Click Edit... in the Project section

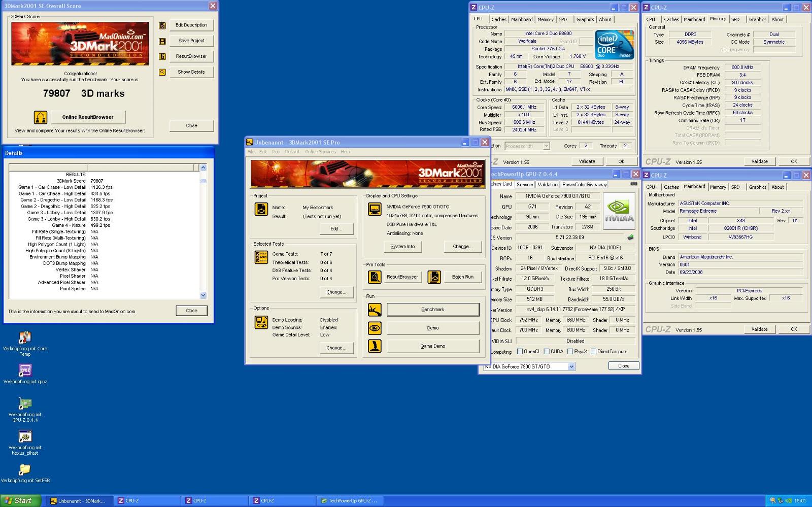click(x=336, y=229)
